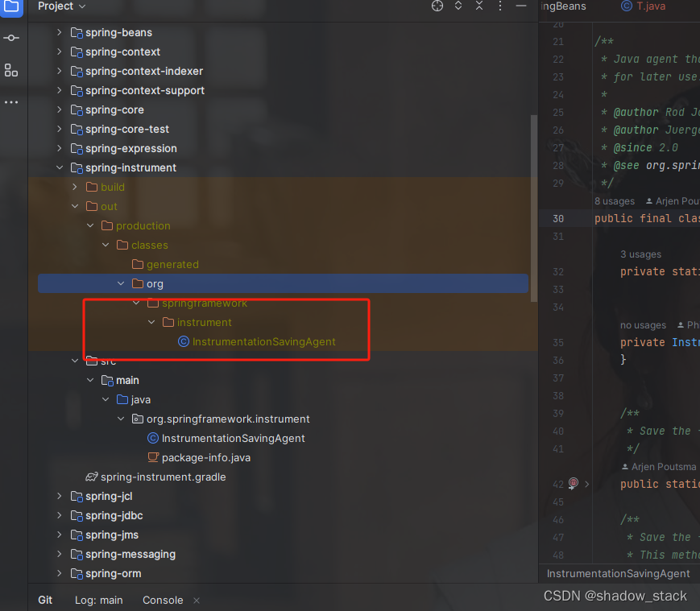Click Expand All icon in Project toolbar
700x611 pixels.
pos(458,6)
